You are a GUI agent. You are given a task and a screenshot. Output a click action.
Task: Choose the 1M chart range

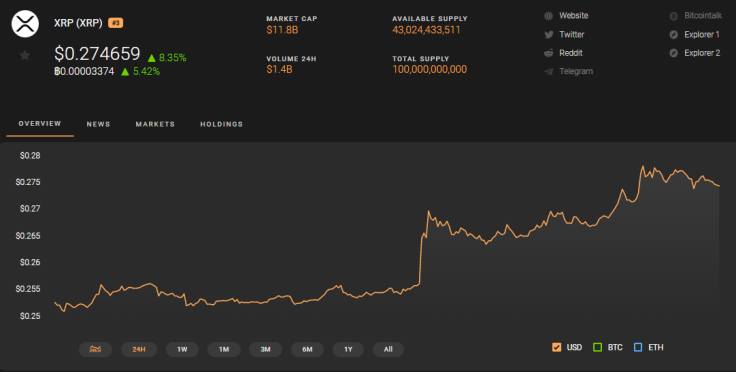[224, 349]
